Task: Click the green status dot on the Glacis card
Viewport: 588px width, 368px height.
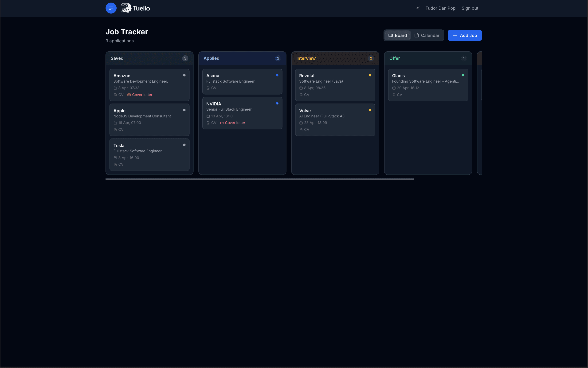Action: pyautogui.click(x=463, y=75)
